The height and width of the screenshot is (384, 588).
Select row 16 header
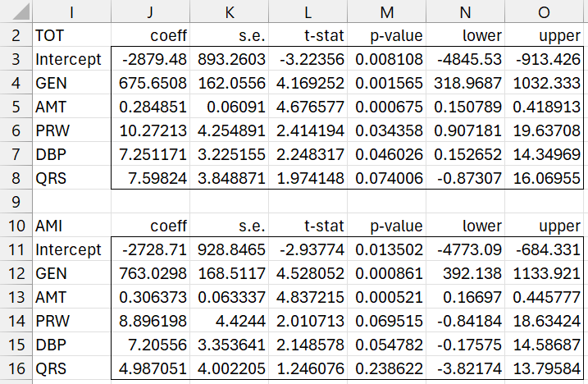(x=14, y=368)
